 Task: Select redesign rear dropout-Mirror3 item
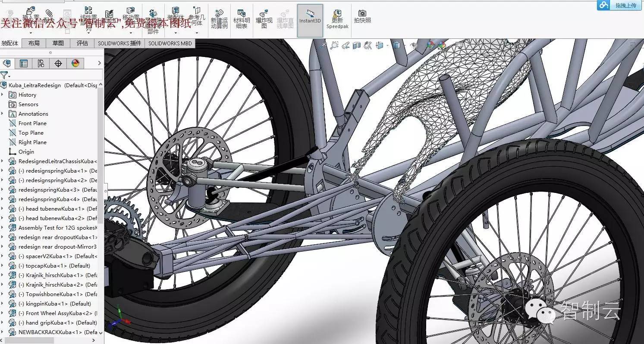pos(57,247)
